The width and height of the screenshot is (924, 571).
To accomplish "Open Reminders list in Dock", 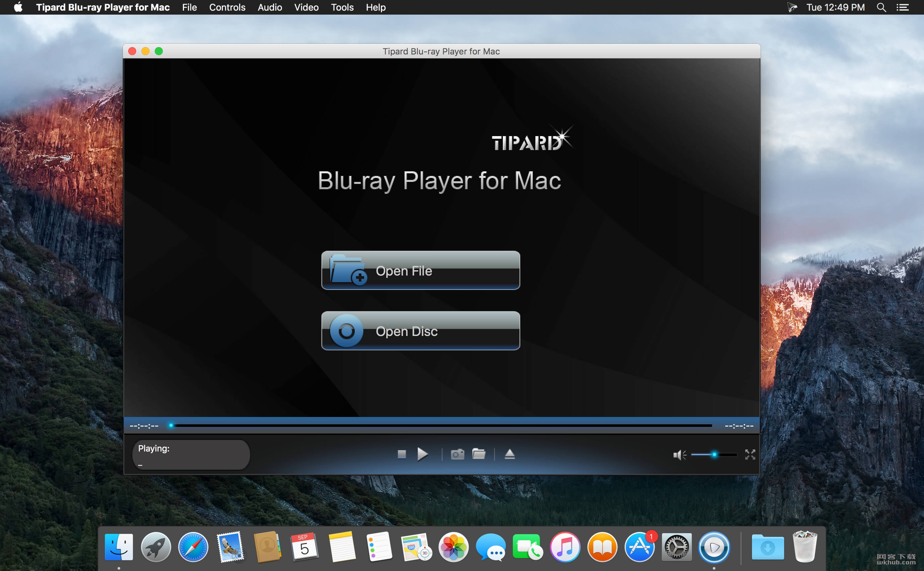I will click(x=379, y=547).
